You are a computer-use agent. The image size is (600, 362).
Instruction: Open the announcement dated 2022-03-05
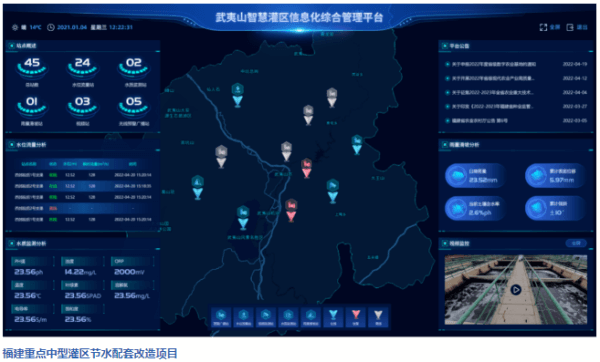pos(516,121)
